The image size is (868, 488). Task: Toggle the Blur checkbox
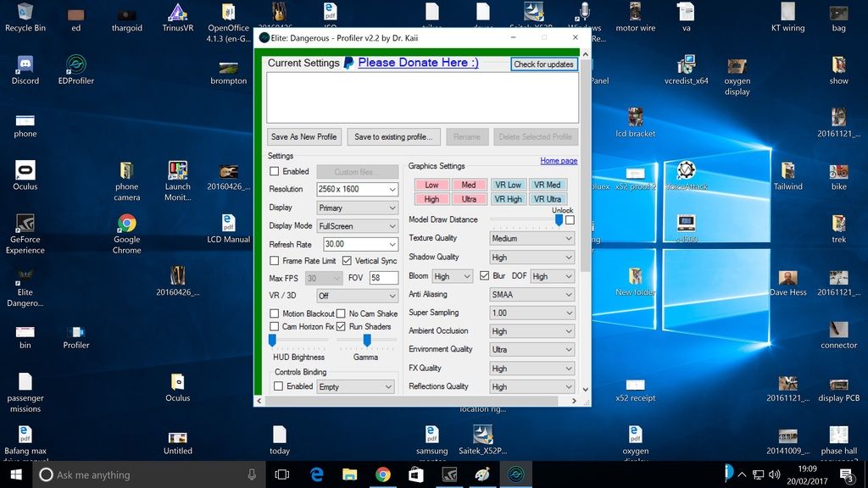(484, 275)
